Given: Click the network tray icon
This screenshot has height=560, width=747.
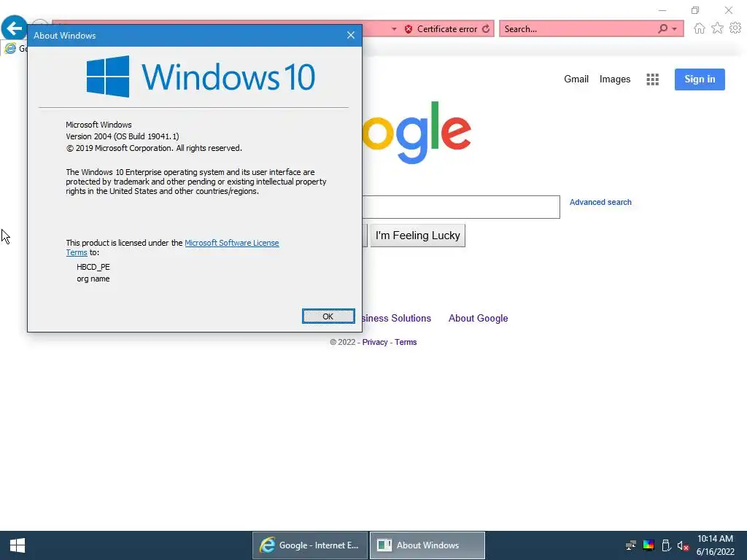Looking at the screenshot, I should click(x=631, y=545).
